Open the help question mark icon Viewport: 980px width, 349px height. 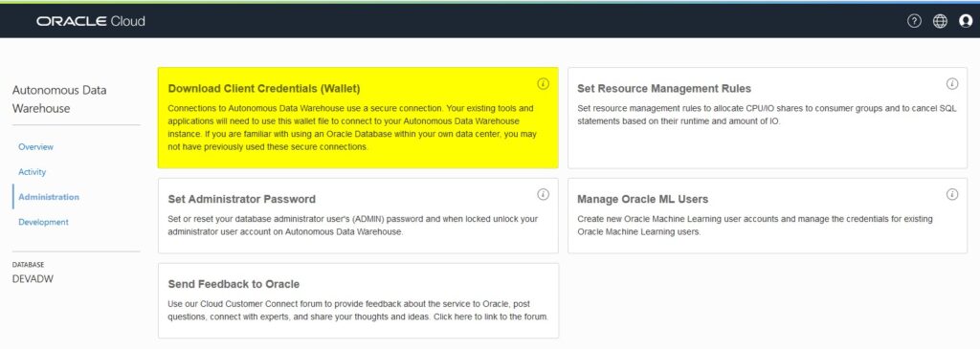click(914, 21)
